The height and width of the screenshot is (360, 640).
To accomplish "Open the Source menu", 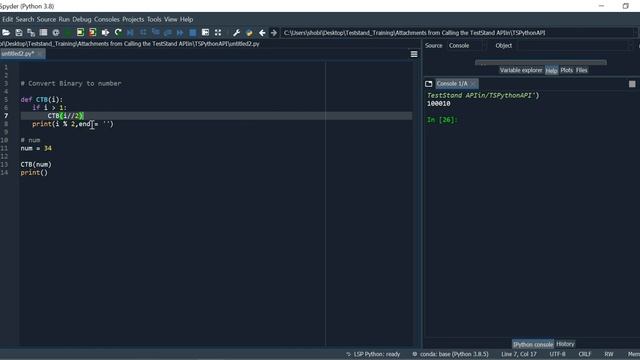I will tap(46, 19).
